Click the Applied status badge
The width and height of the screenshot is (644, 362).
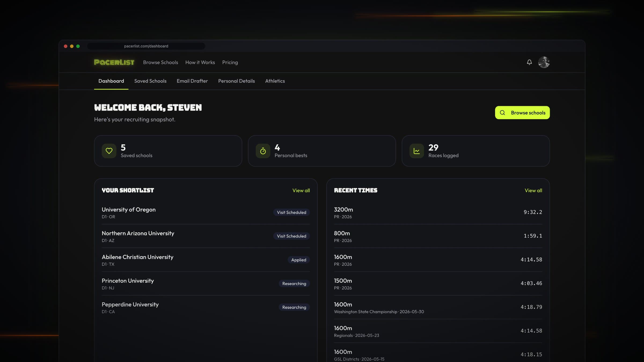(x=299, y=260)
